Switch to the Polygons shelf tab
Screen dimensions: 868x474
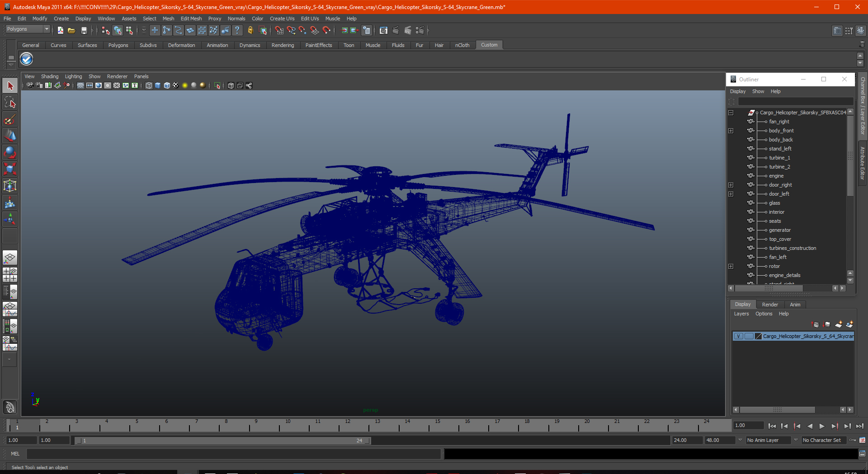pyautogui.click(x=118, y=45)
